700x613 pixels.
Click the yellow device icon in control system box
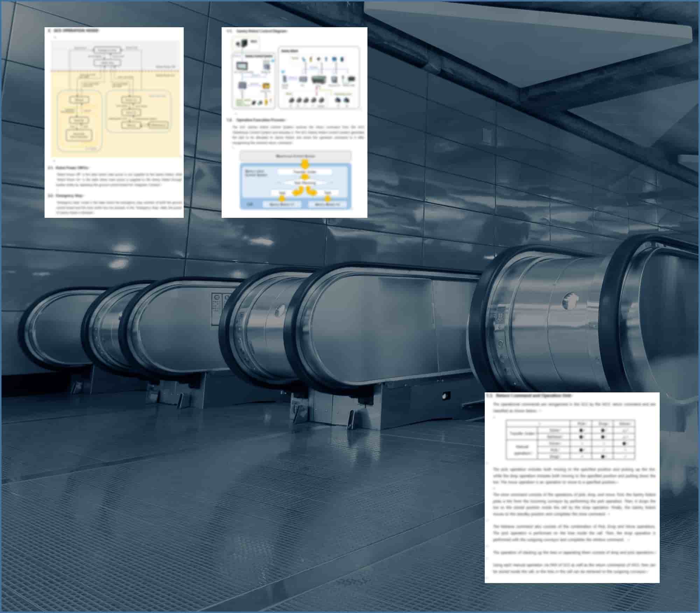click(266, 86)
